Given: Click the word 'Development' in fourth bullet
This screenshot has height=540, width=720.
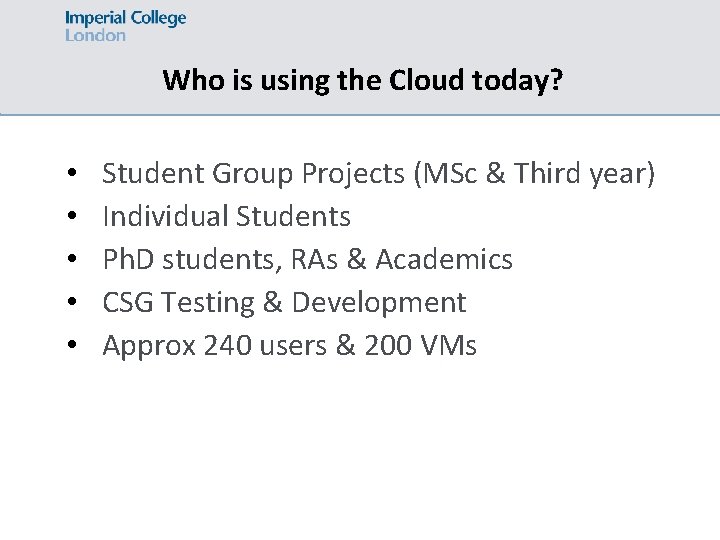Looking at the screenshot, I should tap(379, 303).
